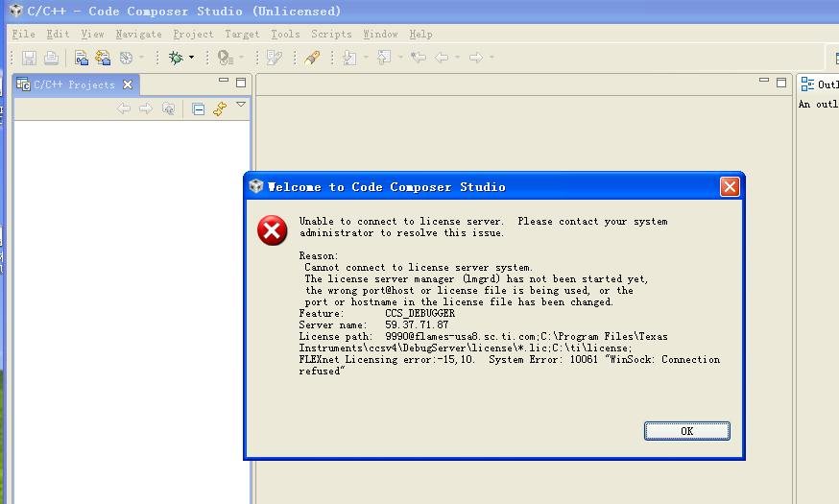The image size is (839, 504).
Task: Click the main window title bar cube icon
Action: pyautogui.click(x=16, y=11)
